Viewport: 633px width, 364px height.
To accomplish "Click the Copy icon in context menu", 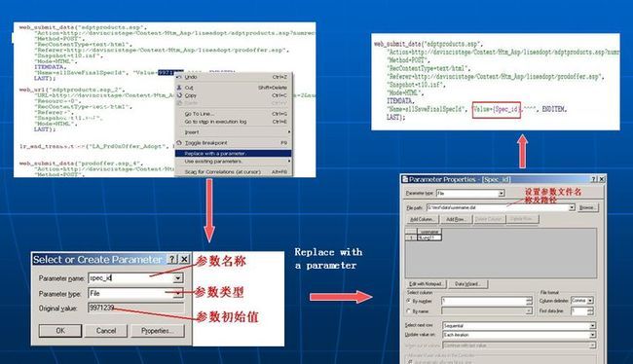I will click(179, 95).
